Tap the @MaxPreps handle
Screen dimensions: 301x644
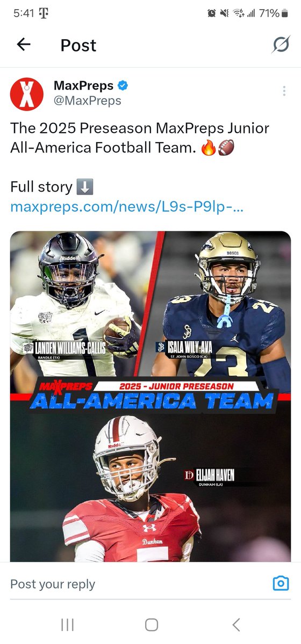(x=87, y=100)
